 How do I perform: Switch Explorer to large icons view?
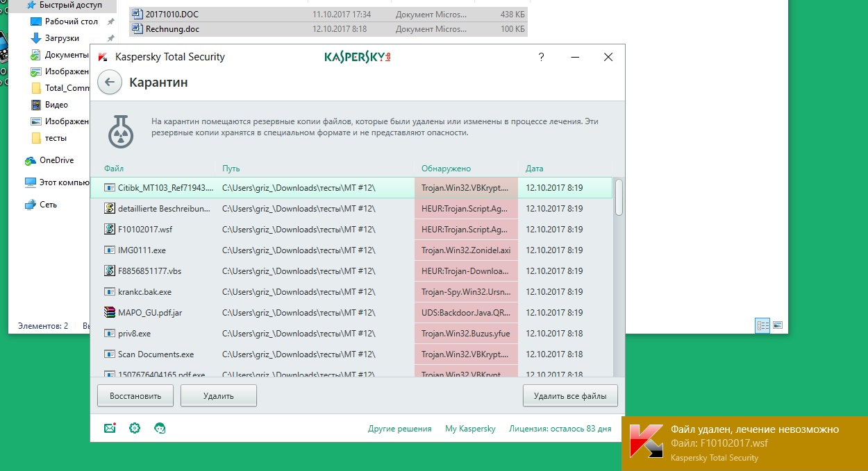(x=778, y=325)
